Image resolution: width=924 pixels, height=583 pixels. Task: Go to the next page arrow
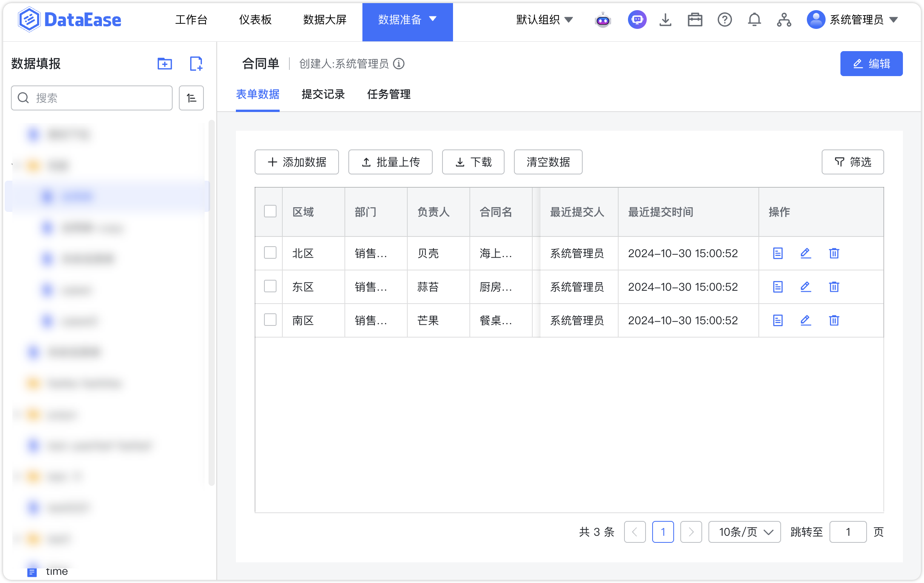(691, 532)
